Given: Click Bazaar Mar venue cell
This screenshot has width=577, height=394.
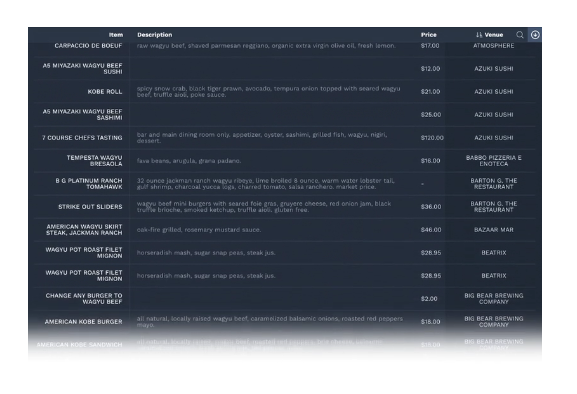Looking at the screenshot, I should tap(494, 230).
